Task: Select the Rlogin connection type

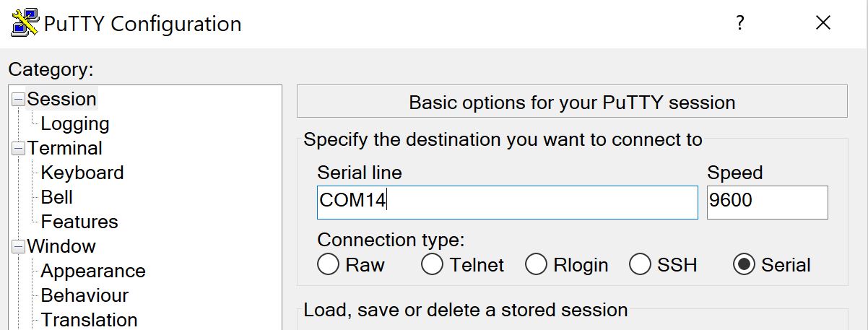Action: pos(536,264)
